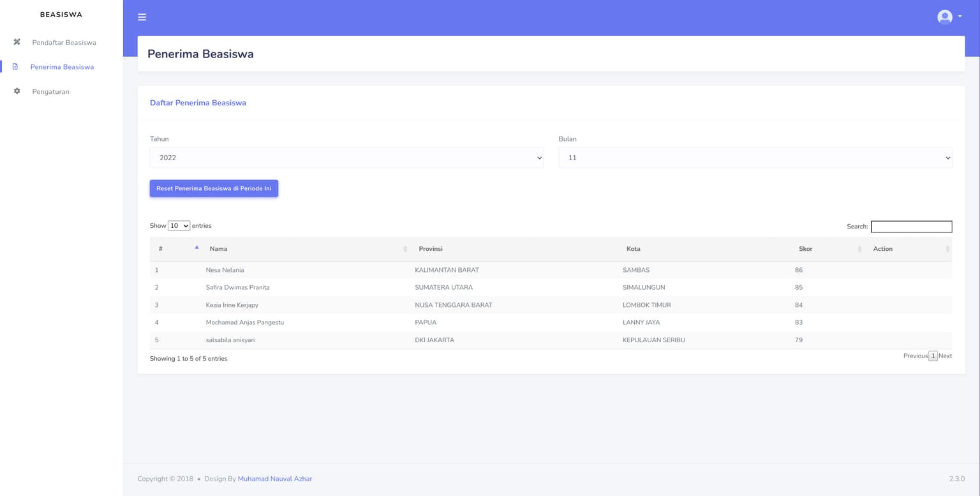The width and height of the screenshot is (980, 496).
Task: Click the hamburger menu icon
Action: [x=142, y=17]
